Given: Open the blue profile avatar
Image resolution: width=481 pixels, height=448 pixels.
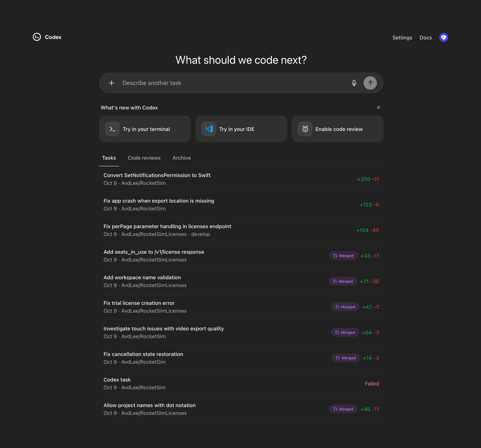Looking at the screenshot, I should pos(444,37).
